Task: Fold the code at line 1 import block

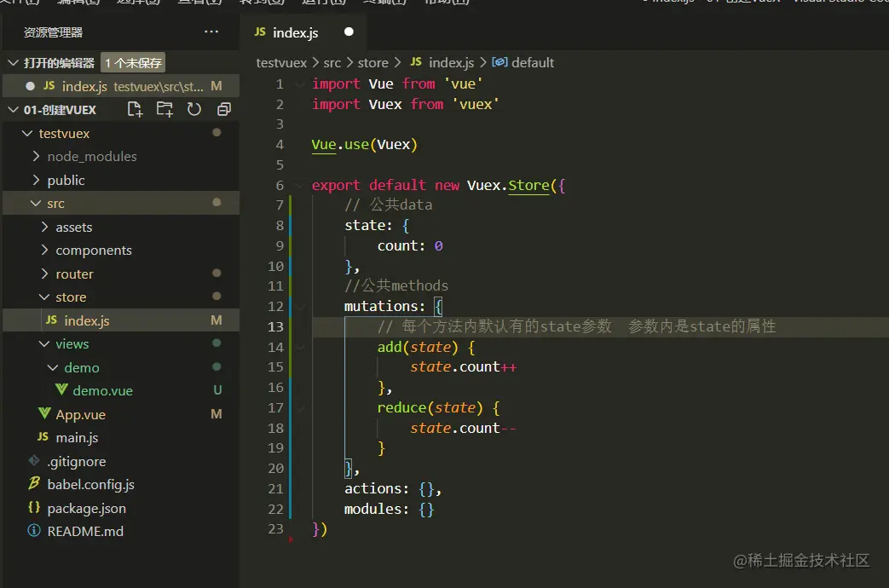Action: click(300, 84)
